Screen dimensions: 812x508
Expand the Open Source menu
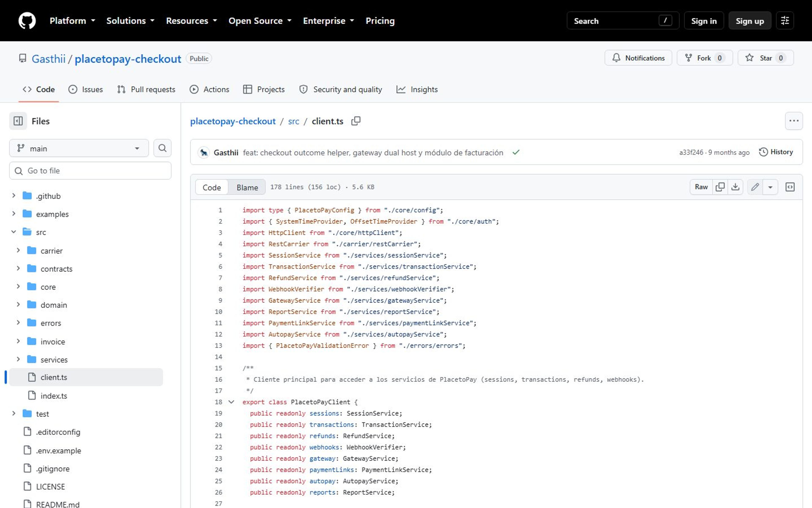click(260, 21)
